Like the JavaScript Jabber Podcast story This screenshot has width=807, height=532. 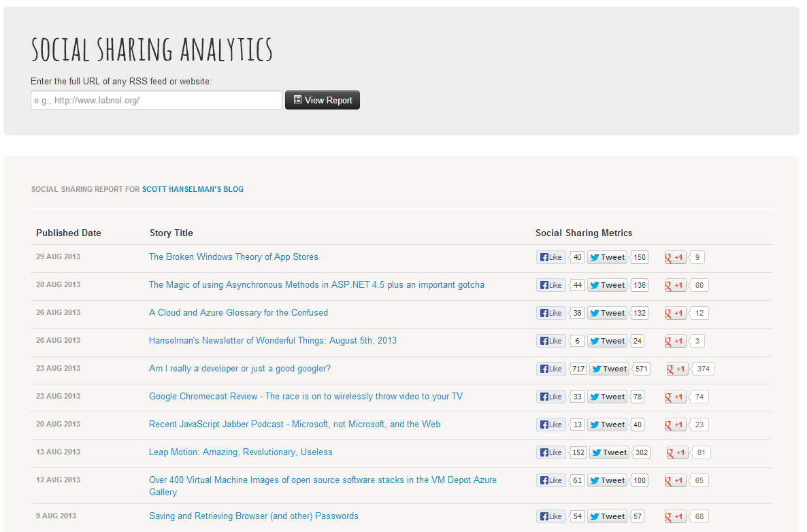coord(550,425)
